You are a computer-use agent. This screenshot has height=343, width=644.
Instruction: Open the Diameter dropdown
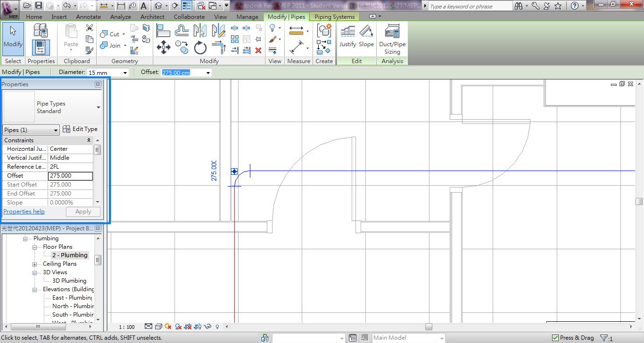[125, 73]
